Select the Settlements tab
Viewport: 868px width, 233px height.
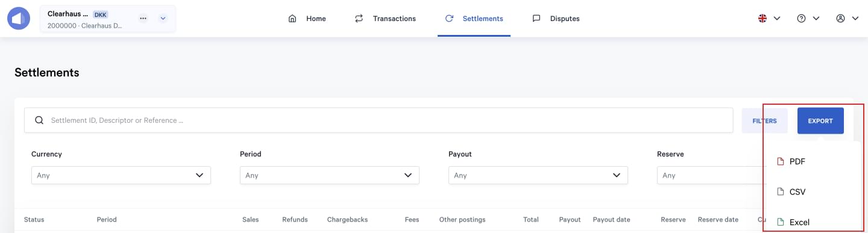pos(474,19)
